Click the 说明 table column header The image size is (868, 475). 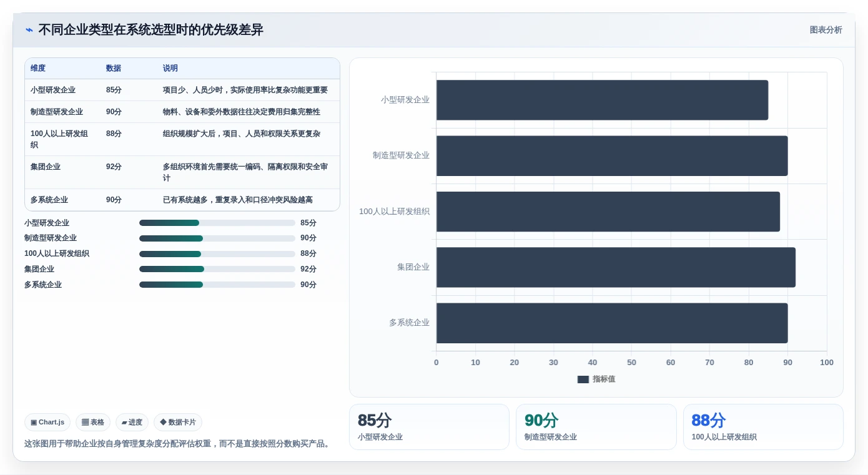coord(170,68)
